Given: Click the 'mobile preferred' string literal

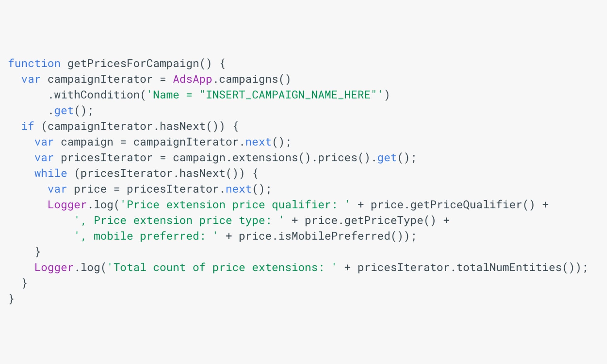Looking at the screenshot, I should tap(146, 236).
